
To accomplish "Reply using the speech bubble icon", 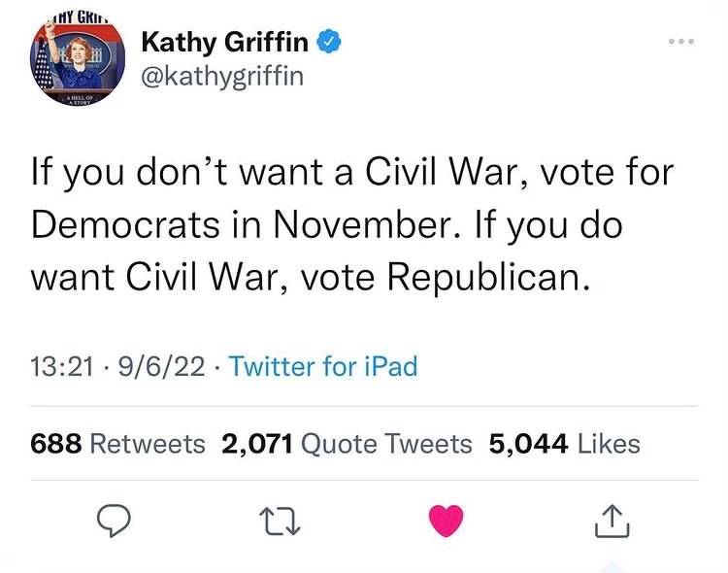I will (x=114, y=522).
